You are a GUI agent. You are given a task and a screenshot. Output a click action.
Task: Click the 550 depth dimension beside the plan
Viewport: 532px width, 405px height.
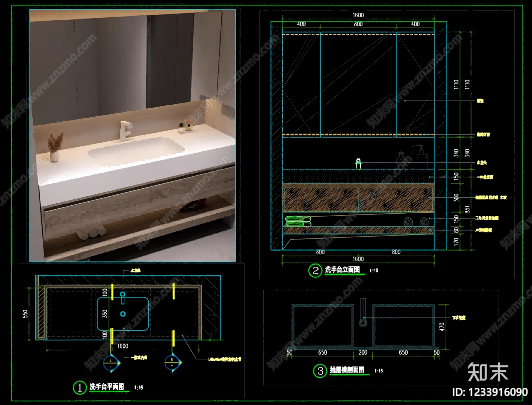point(25,314)
